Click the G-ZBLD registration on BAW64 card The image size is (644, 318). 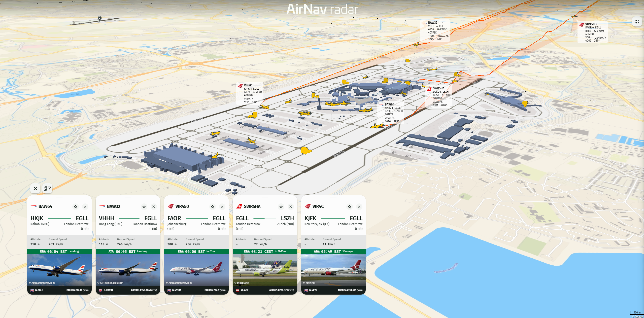(39, 290)
